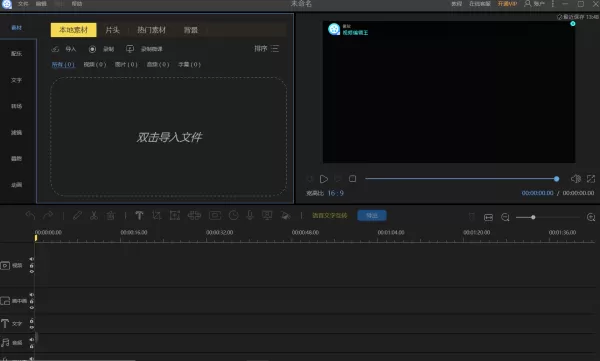Click the import cloud icon
Screen dimensions: 600x361
point(55,49)
